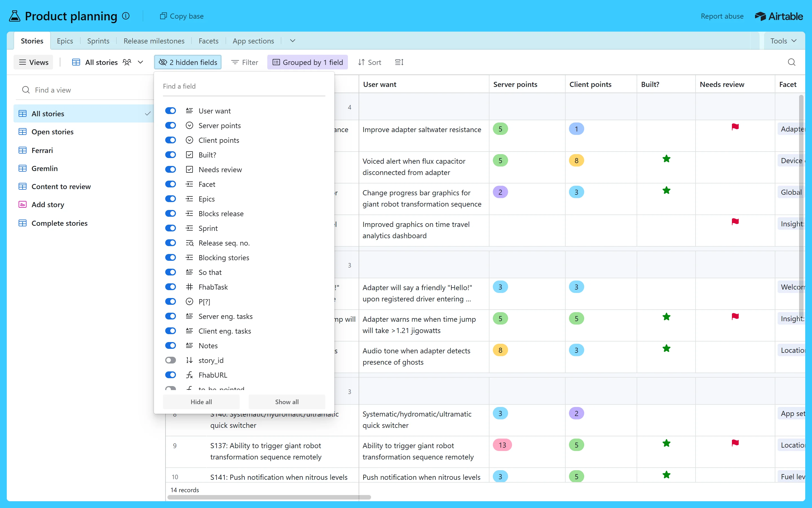This screenshot has width=812, height=508.
Task: Click the Hide all button
Action: tap(201, 402)
